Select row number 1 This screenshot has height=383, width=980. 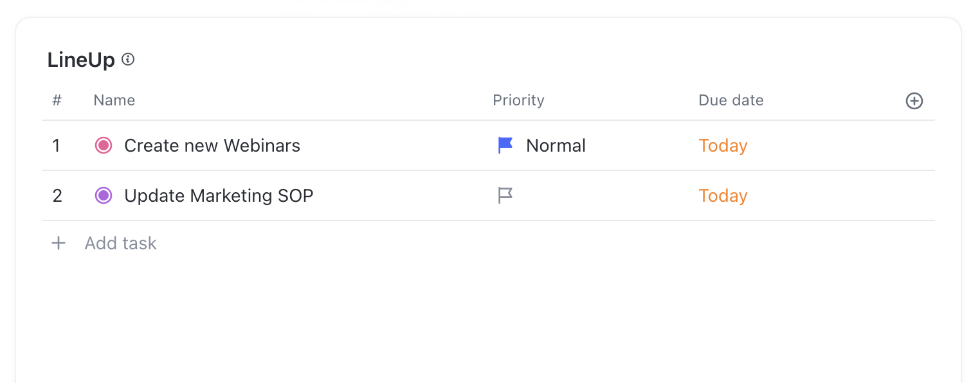[x=57, y=146]
